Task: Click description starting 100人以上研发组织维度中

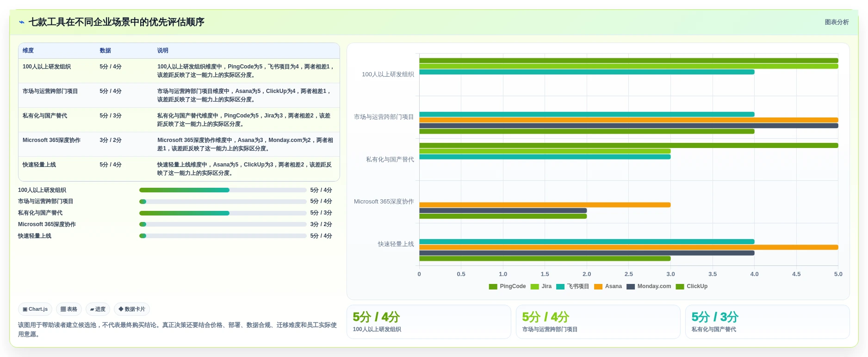Action: pos(246,71)
